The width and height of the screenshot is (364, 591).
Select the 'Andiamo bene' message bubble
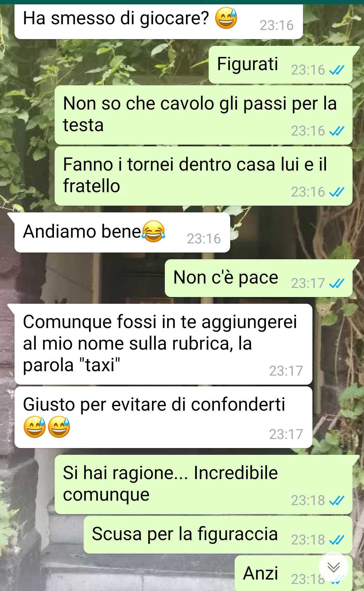[122, 233]
